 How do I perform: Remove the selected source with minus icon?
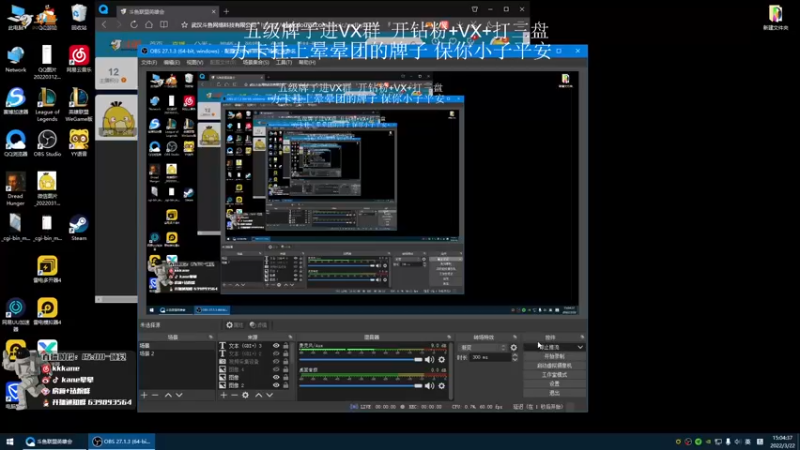click(x=234, y=395)
